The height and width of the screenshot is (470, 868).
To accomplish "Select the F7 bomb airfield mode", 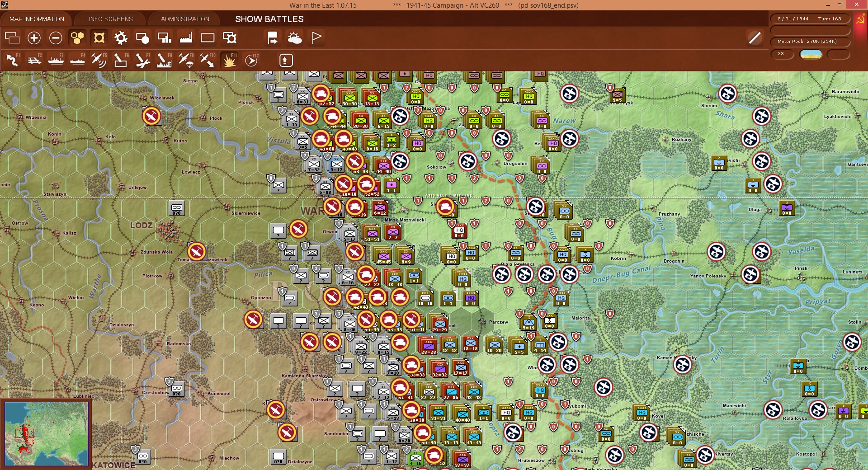I will [142, 60].
